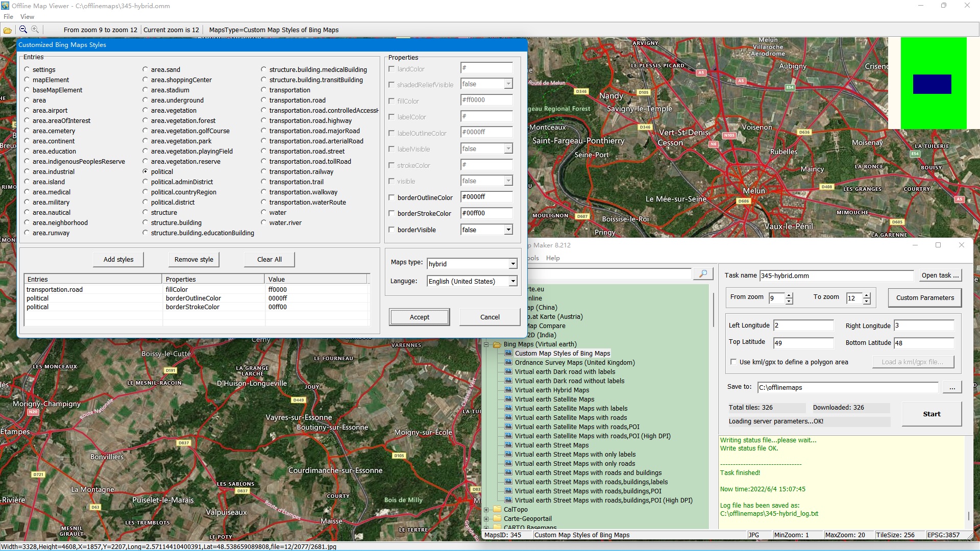The width and height of the screenshot is (980, 551).
Task: Click icon of Virtual earth Street Maps with only labels
Action: pyautogui.click(x=508, y=454)
